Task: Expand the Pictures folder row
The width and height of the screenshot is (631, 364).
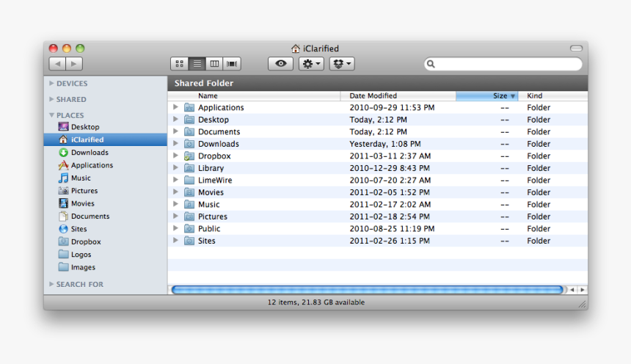Action: click(175, 216)
